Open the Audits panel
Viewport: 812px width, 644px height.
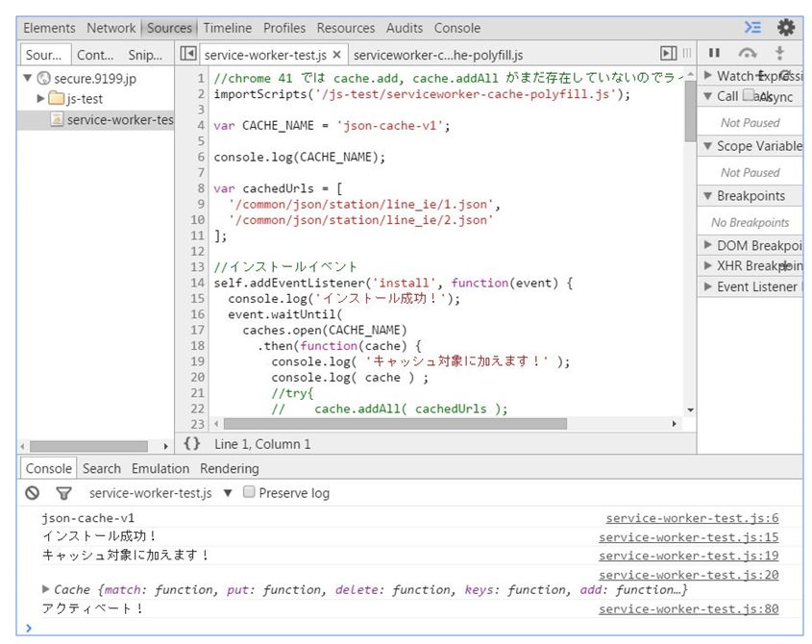pos(404,28)
